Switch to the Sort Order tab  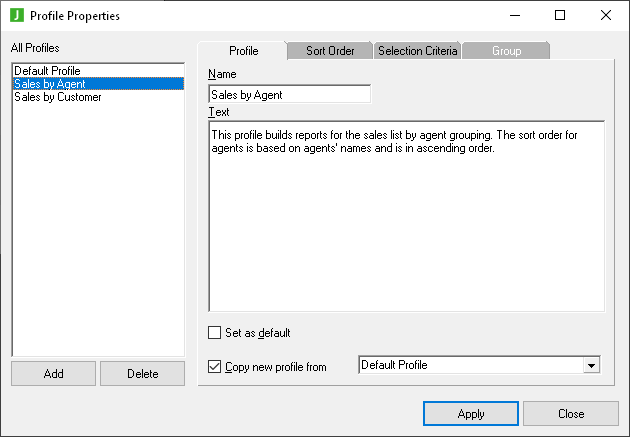click(x=330, y=51)
